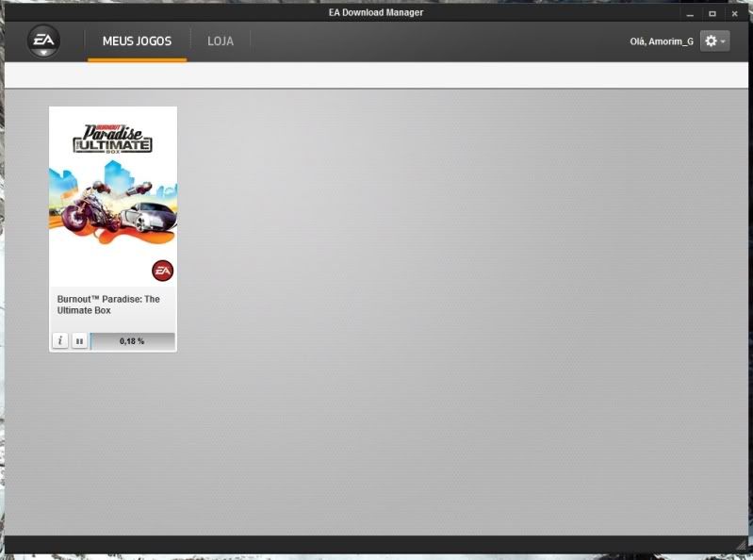Switch to the MEUS JOGOS tab
Viewport: 753px width, 560px height.
[x=137, y=41]
